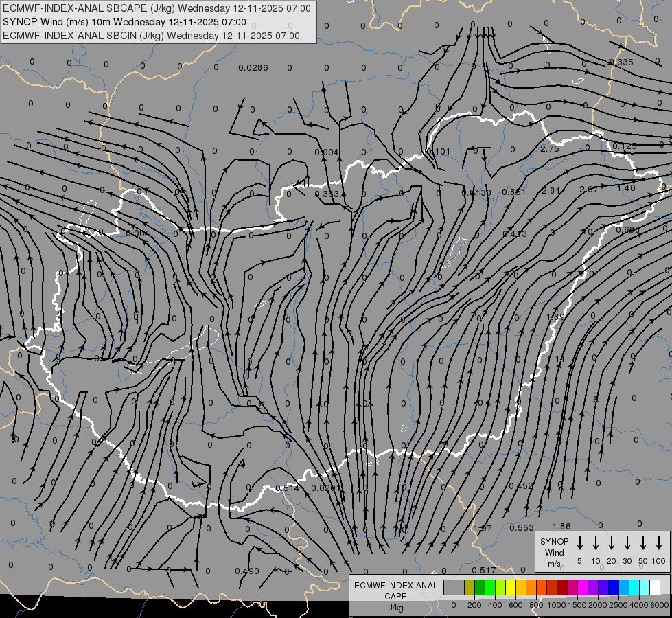This screenshot has height=618, width=672.
Task: Click the 0.413 value on the map
Action: (x=515, y=233)
